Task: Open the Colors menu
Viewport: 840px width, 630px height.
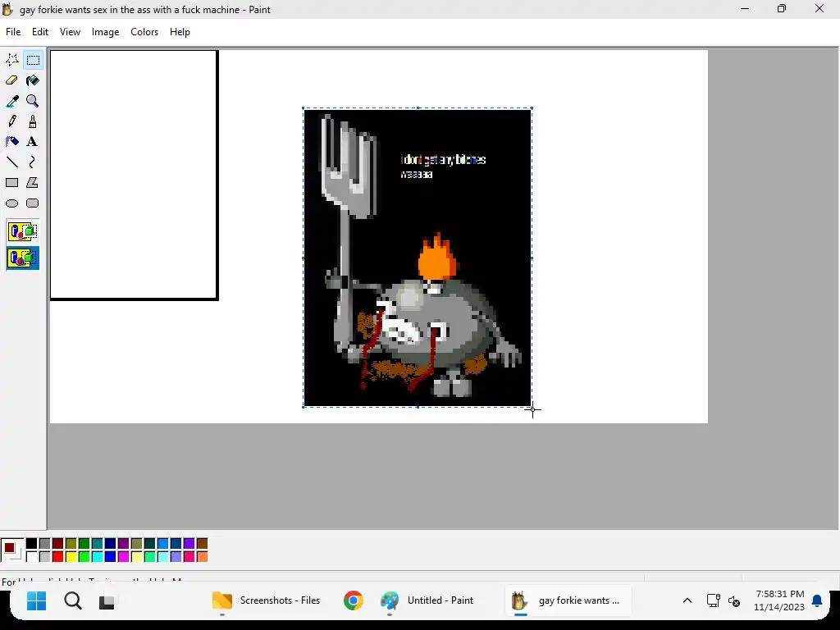Action: pos(144,32)
